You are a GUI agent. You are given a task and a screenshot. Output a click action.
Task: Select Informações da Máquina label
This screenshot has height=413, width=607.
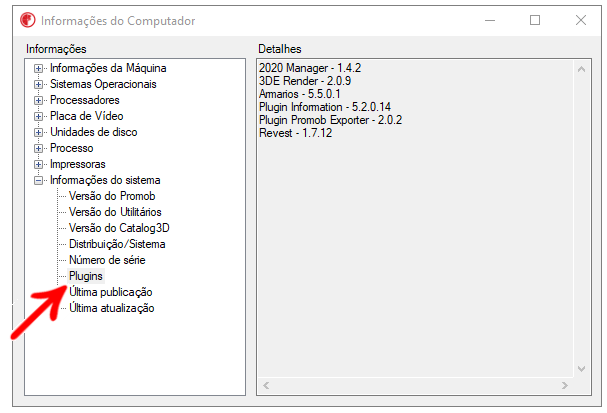(x=108, y=68)
